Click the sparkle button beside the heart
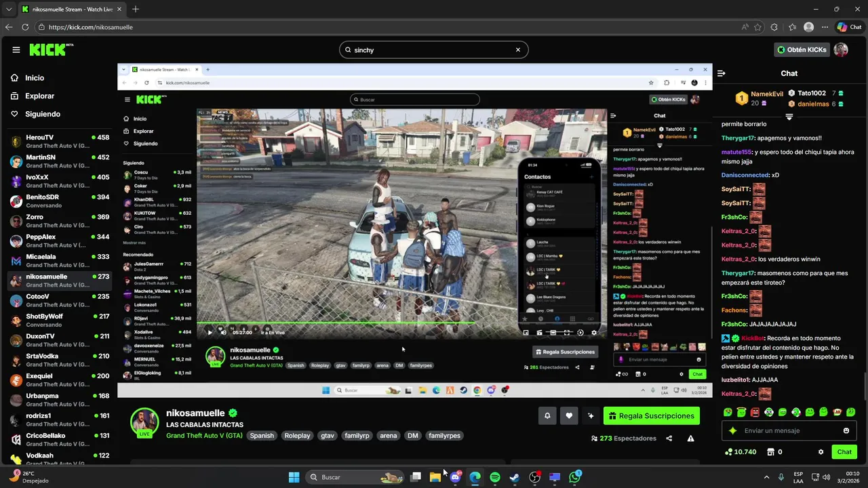This screenshot has height=488, width=868. 591,416
